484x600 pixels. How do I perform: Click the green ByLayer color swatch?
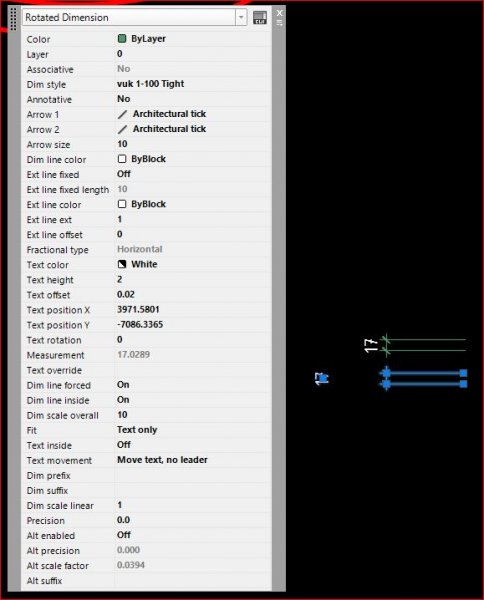pos(122,39)
